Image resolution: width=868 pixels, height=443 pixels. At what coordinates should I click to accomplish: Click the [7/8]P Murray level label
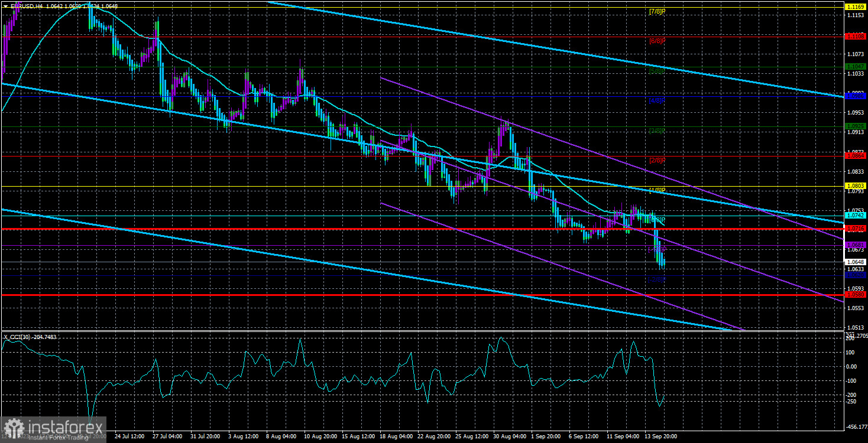point(657,11)
